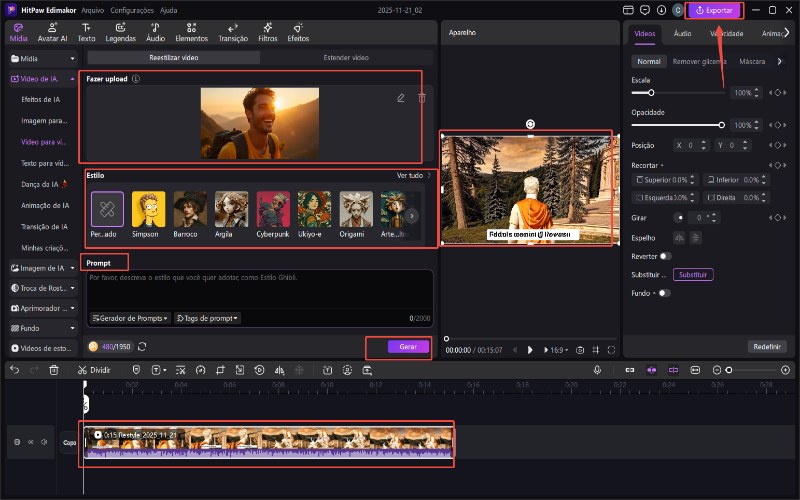Open the Transição tool
The height and width of the screenshot is (500, 800).
click(x=233, y=32)
